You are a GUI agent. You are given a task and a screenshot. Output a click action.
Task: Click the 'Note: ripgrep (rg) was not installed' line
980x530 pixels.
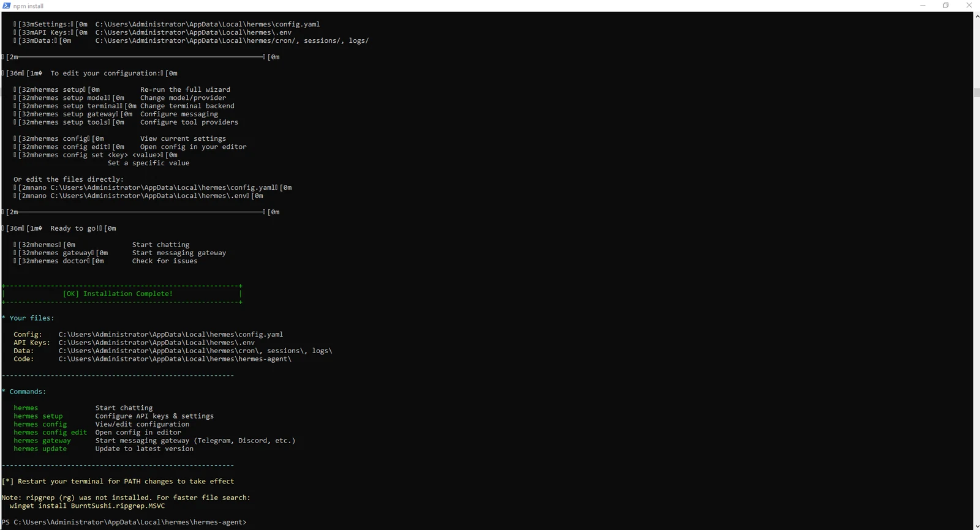126,498
